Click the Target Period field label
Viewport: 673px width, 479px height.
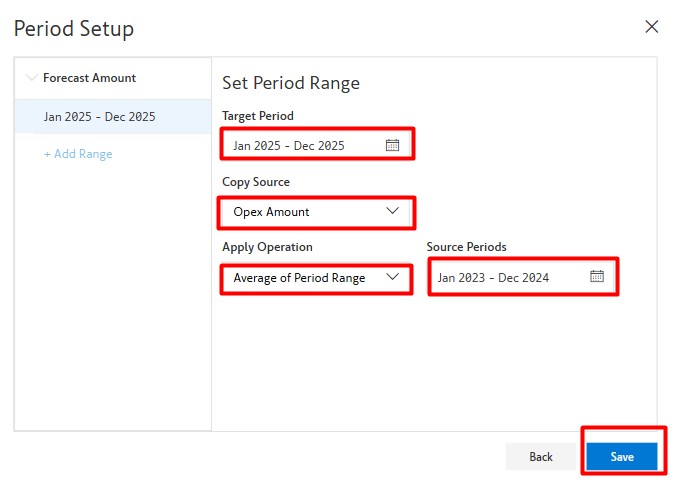click(258, 116)
